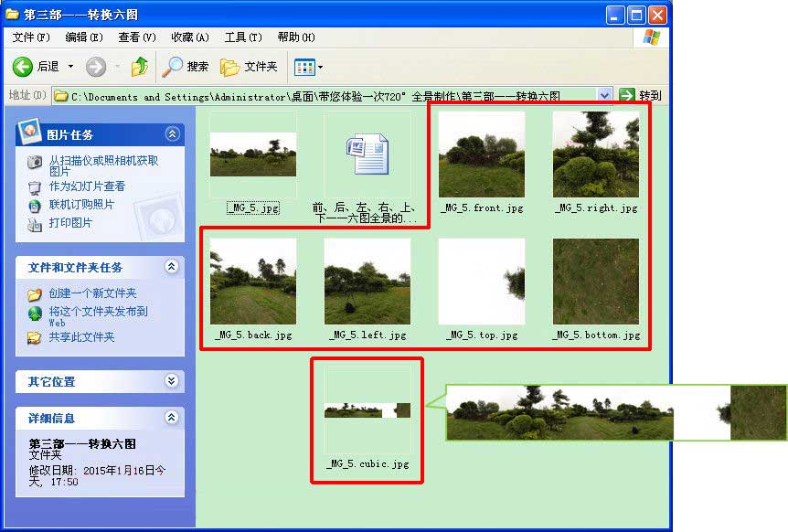Open the Views icon in toolbar
The height and width of the screenshot is (532, 788).
click(x=304, y=67)
